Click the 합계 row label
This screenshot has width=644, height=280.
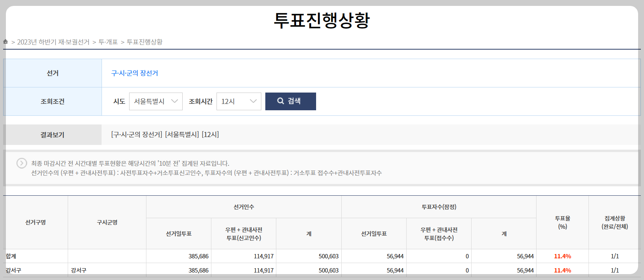(x=11, y=256)
